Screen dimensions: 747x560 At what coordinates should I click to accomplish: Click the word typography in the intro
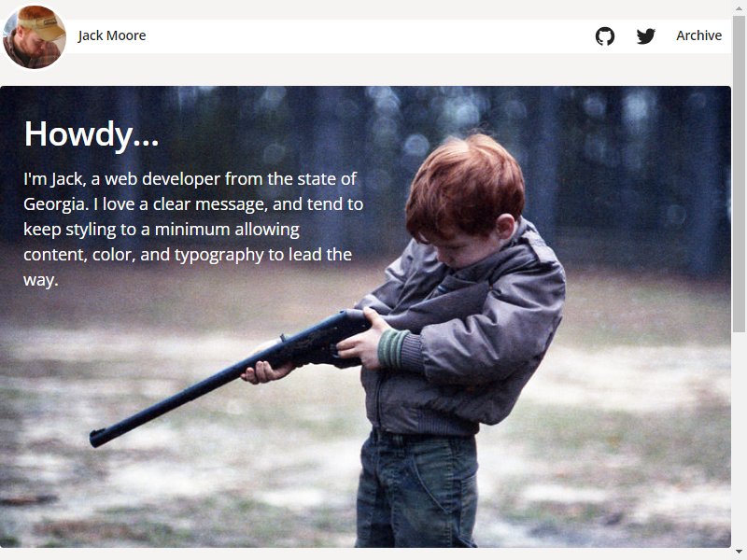[x=219, y=255]
